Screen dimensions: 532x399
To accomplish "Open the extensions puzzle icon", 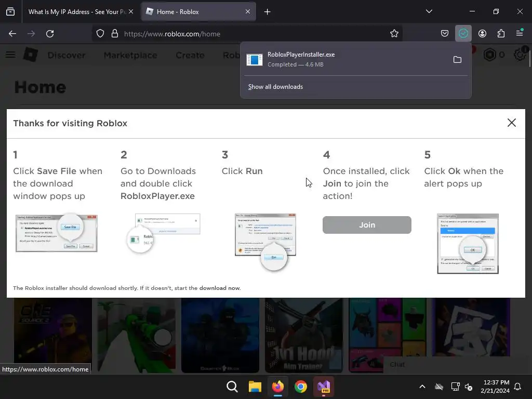I will tap(501, 33).
